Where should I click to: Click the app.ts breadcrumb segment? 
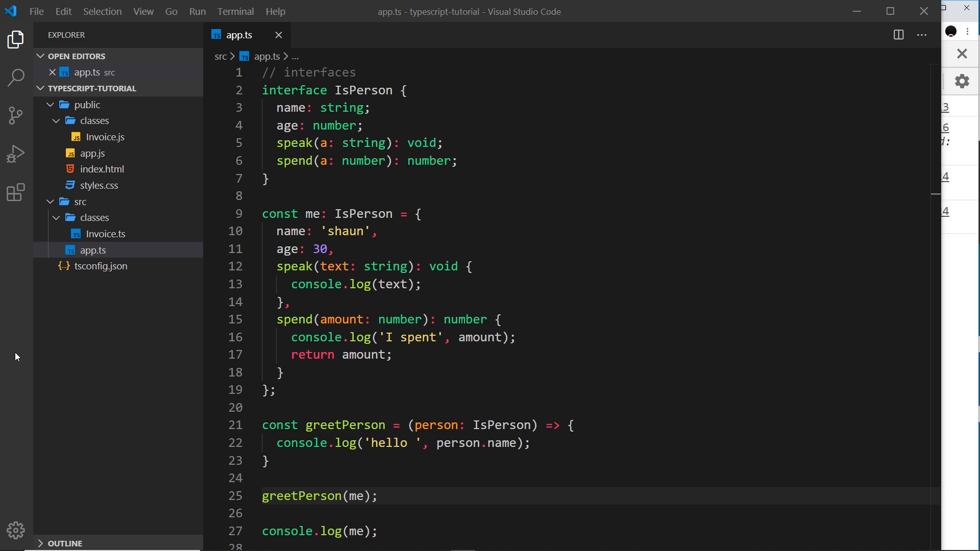tap(267, 56)
